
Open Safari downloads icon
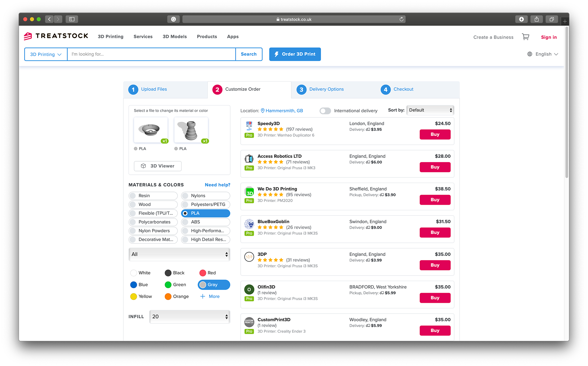pos(521,19)
